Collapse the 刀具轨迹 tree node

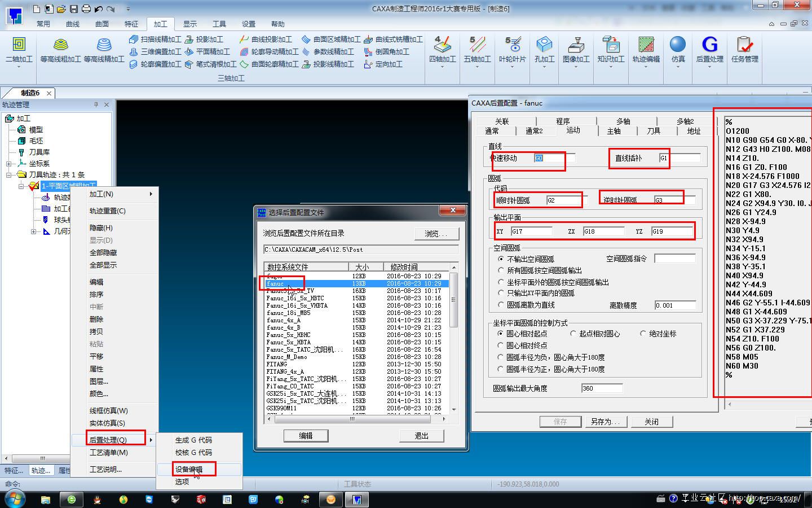[8, 175]
